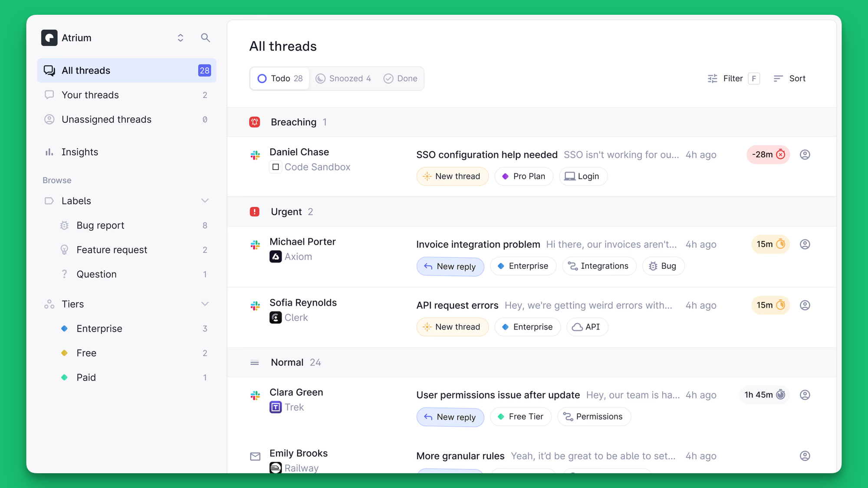The height and width of the screenshot is (488, 868).
Task: Open Insights from the sidebar
Action: coord(80,152)
